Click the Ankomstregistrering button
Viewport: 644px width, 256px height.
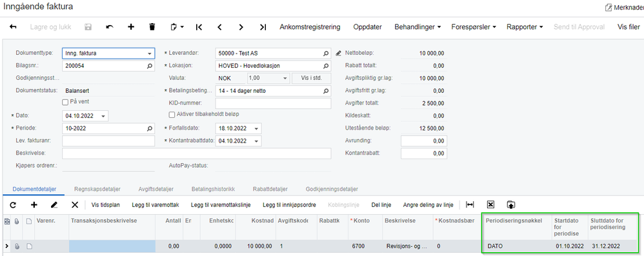[310, 27]
